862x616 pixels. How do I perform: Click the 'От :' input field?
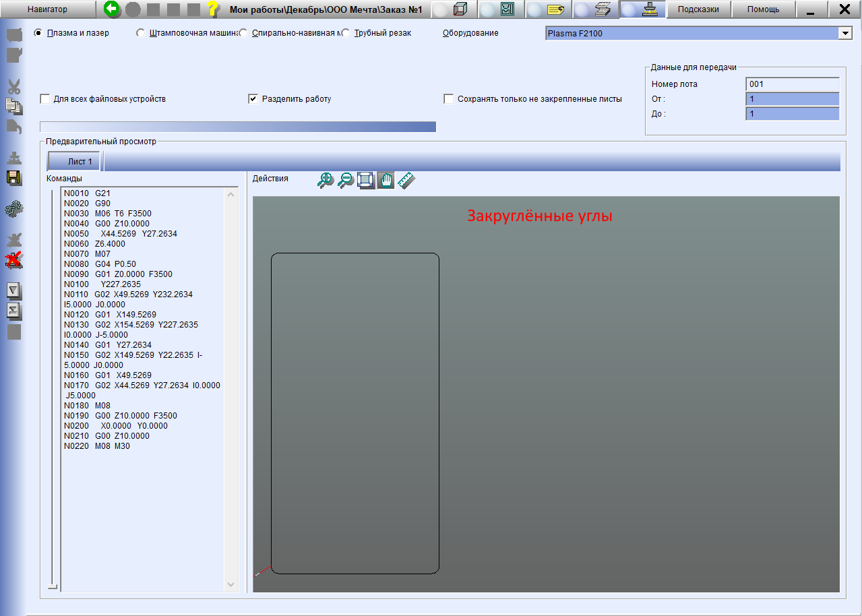pos(793,99)
